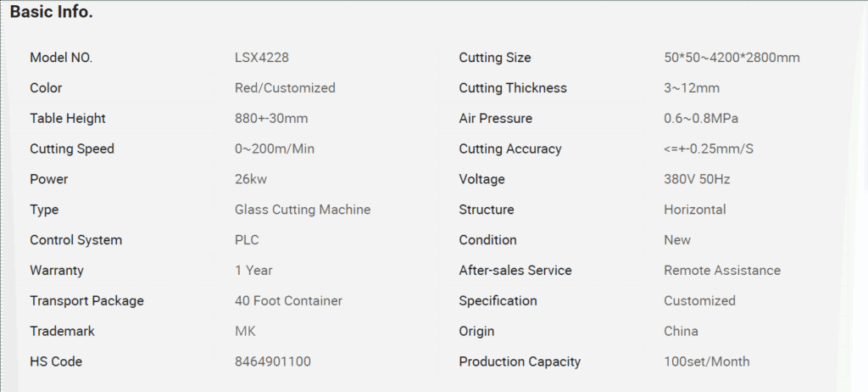Click the Warranty label
The width and height of the screenshot is (868, 392).
(x=57, y=271)
